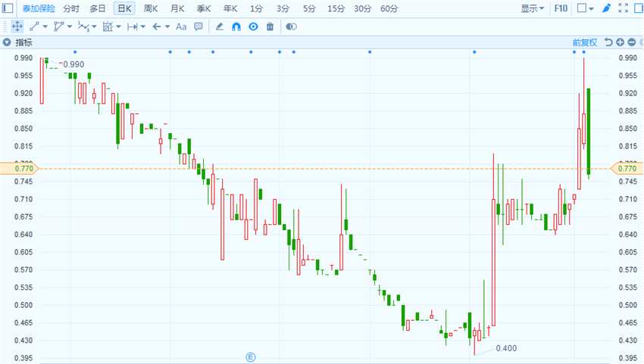The width and height of the screenshot is (644, 364).
Task: Expand the polygon tool options arrow
Action: tap(70, 26)
